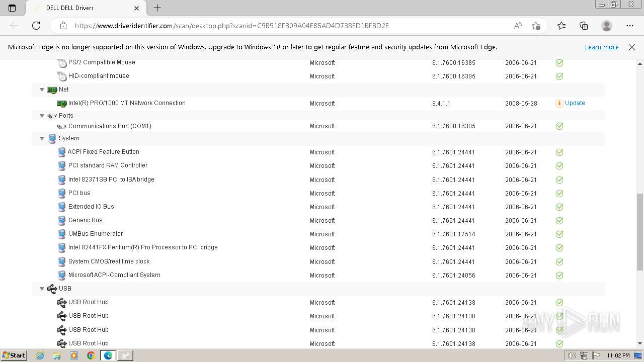This screenshot has height=362, width=644.
Task: Click the PCI standard RAM Controller icon
Action: tap(62, 166)
